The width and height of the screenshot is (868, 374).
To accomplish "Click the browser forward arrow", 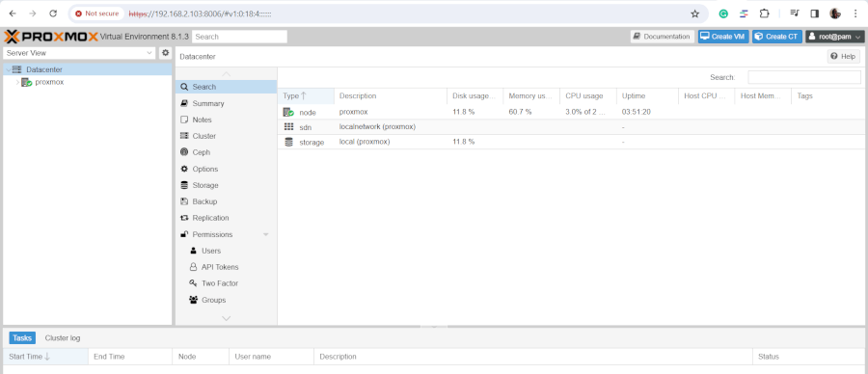I will point(33,13).
